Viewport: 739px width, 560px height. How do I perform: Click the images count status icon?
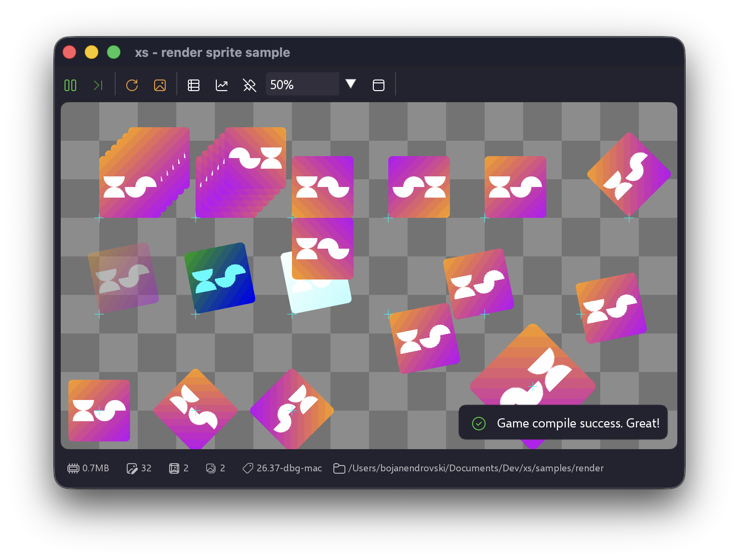click(211, 468)
